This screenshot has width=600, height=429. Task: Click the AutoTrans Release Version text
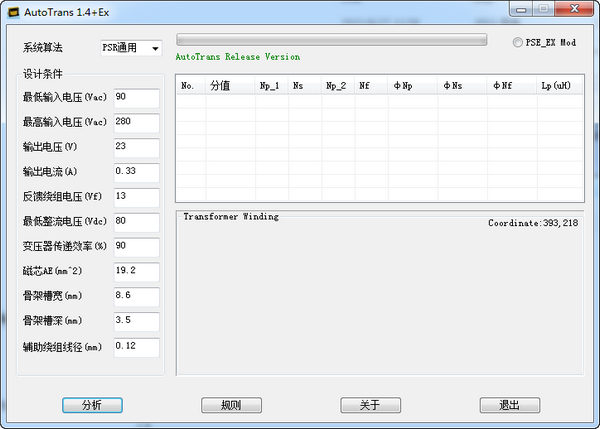(x=238, y=57)
